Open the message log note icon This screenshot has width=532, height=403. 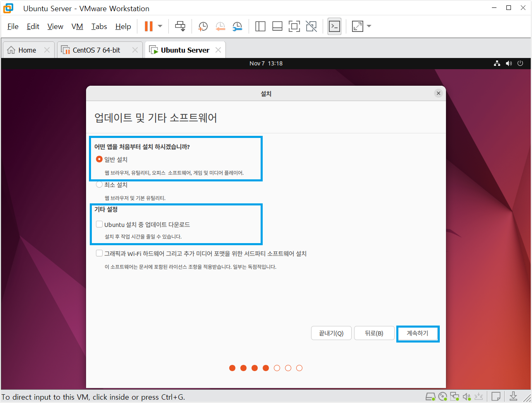[x=496, y=396]
